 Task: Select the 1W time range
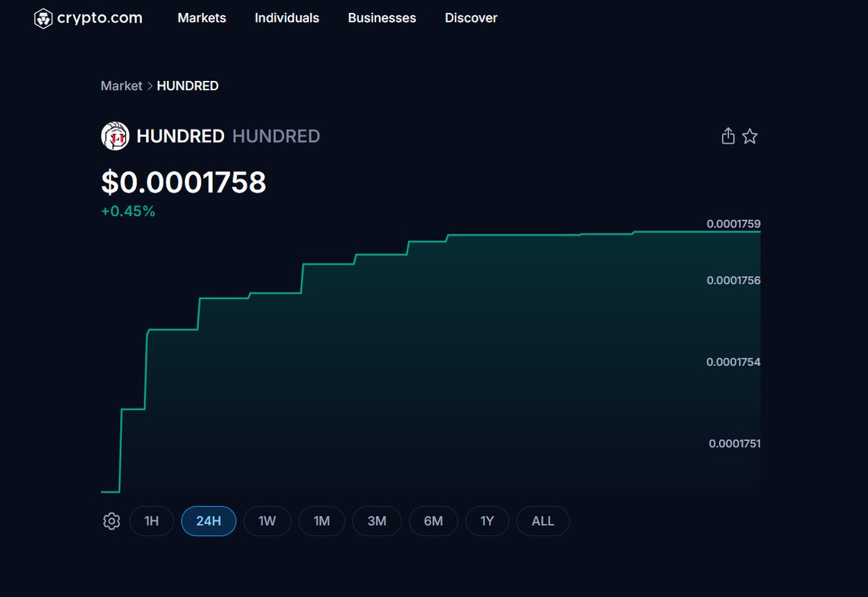point(267,521)
